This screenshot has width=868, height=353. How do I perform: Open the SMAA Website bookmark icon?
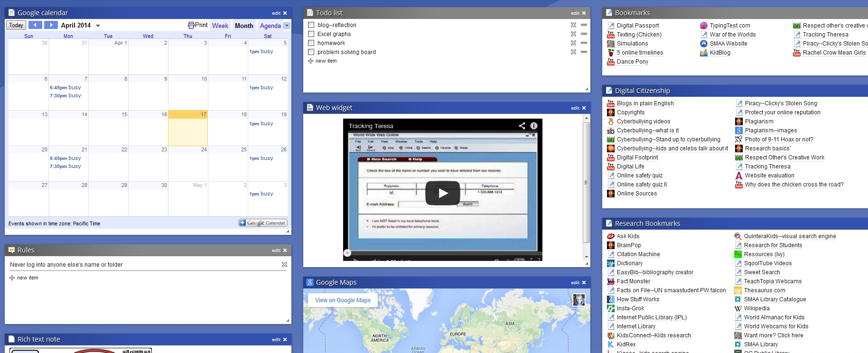(x=704, y=44)
